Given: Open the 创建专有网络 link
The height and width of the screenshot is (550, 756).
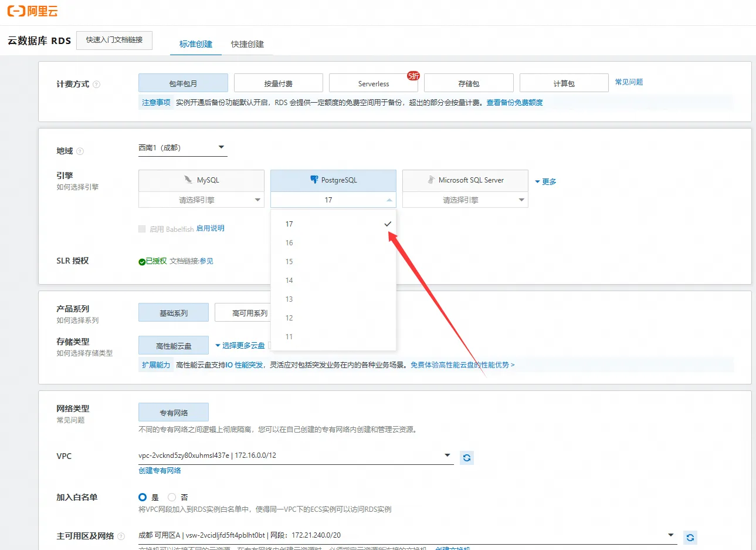Looking at the screenshot, I should (x=160, y=471).
